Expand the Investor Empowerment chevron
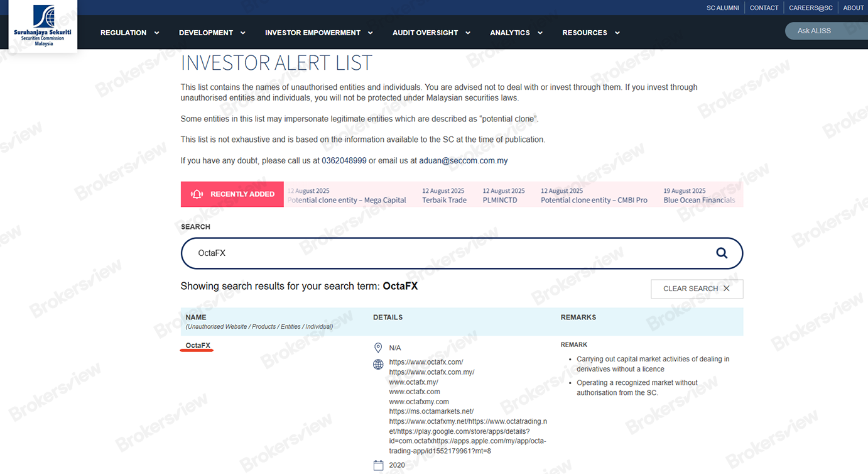This screenshot has height=474, width=868. pos(370,33)
